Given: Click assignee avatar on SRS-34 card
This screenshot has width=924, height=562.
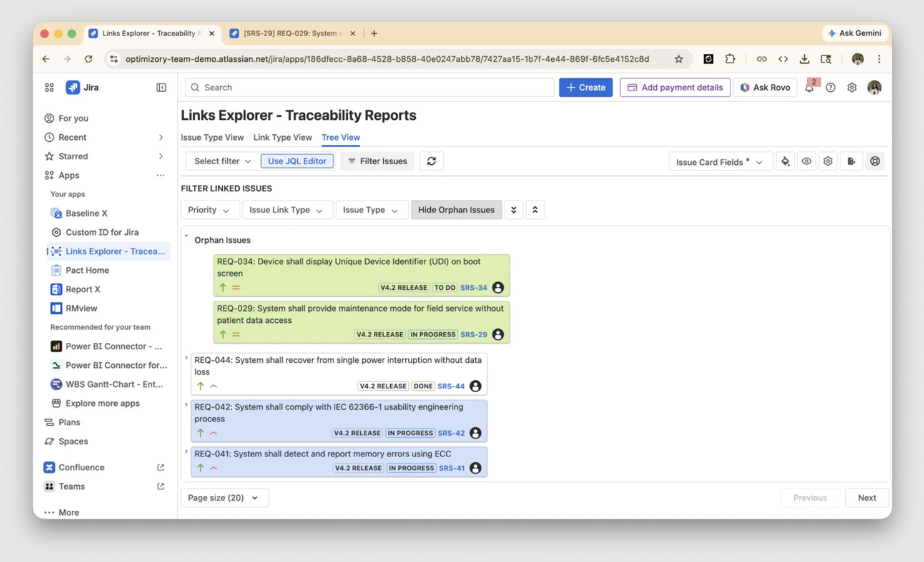Looking at the screenshot, I should point(498,288).
